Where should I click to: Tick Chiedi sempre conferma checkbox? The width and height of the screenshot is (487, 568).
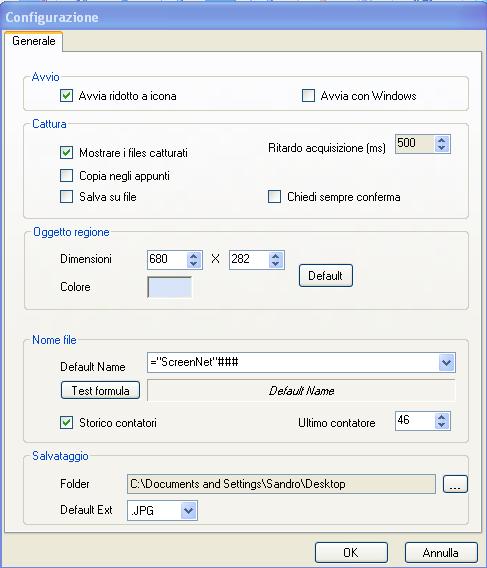click(274, 197)
